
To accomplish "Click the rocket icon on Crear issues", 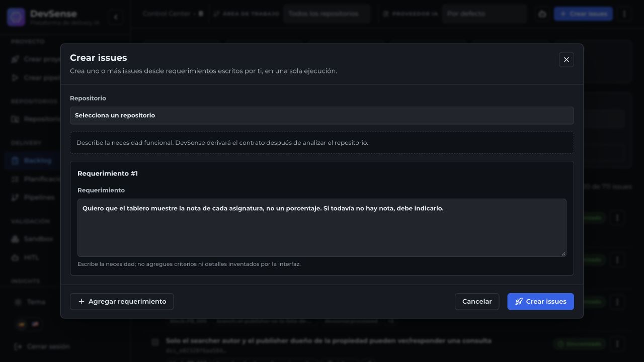I will click(519, 302).
